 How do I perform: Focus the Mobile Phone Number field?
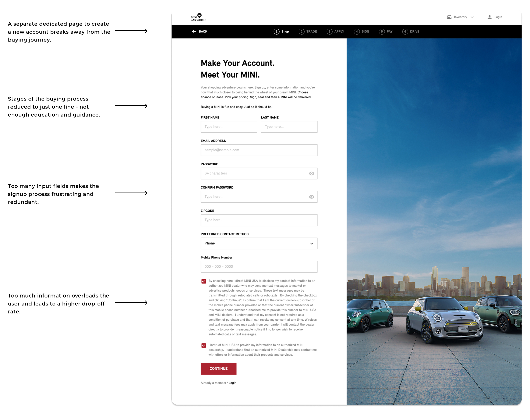click(259, 267)
